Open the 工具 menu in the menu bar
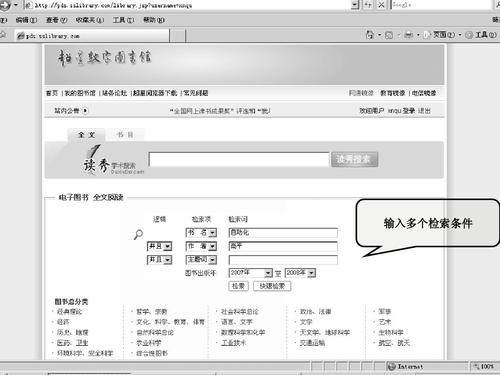The width and height of the screenshot is (500, 375). pyautogui.click(x=123, y=20)
